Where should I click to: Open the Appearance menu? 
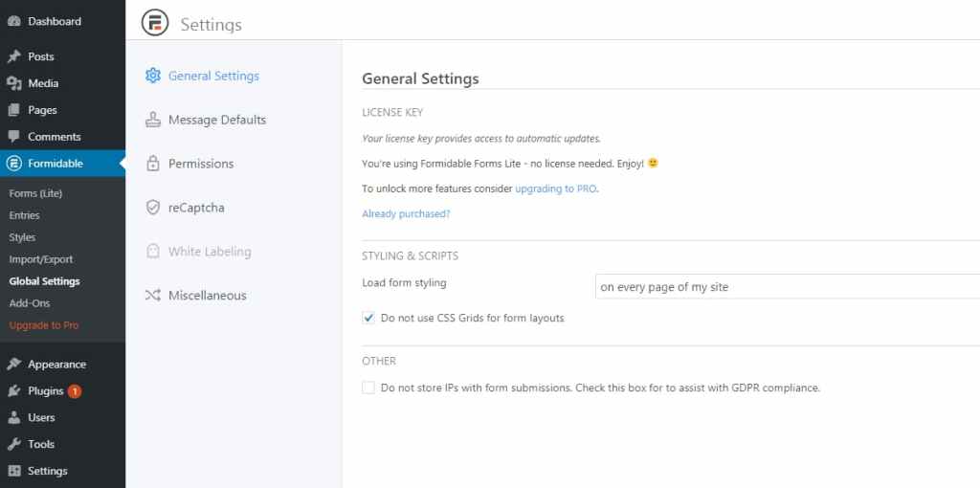click(56, 365)
